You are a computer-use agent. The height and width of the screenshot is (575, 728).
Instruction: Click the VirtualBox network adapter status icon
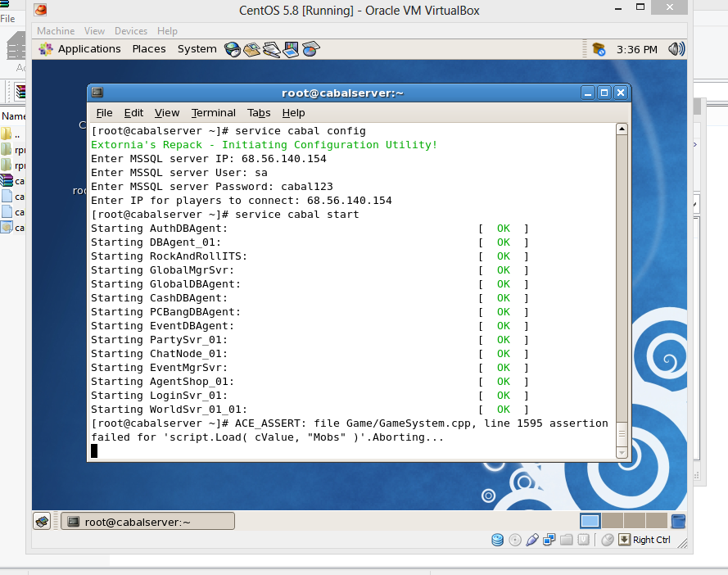click(x=549, y=540)
